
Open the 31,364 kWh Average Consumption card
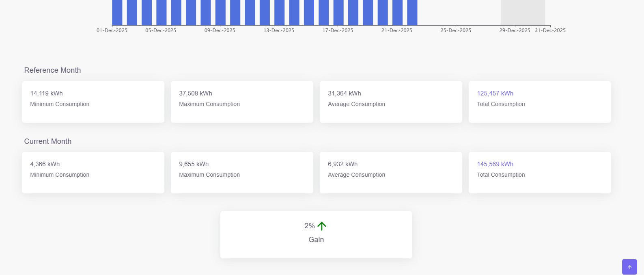point(391,102)
